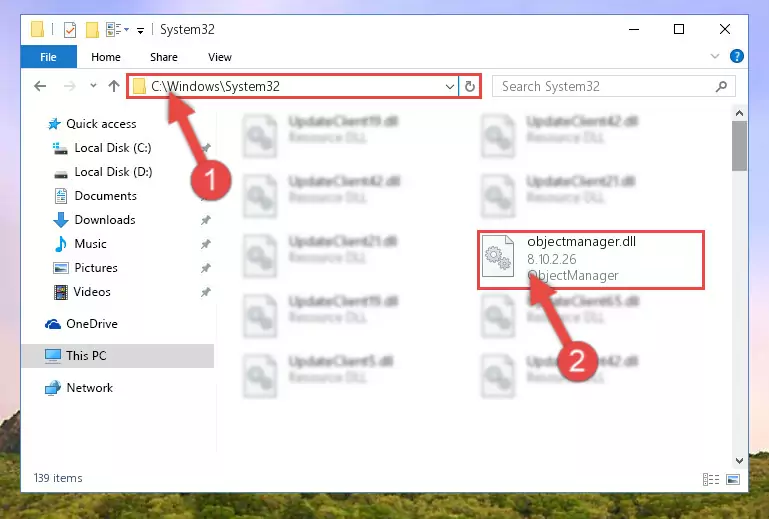Open Local Disk (D:) in sidebar

point(113,172)
